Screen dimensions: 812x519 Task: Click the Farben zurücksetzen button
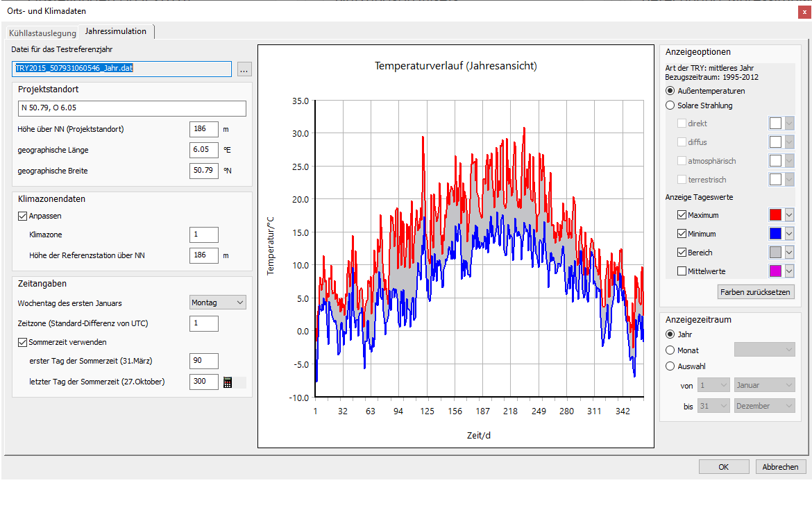pyautogui.click(x=756, y=292)
